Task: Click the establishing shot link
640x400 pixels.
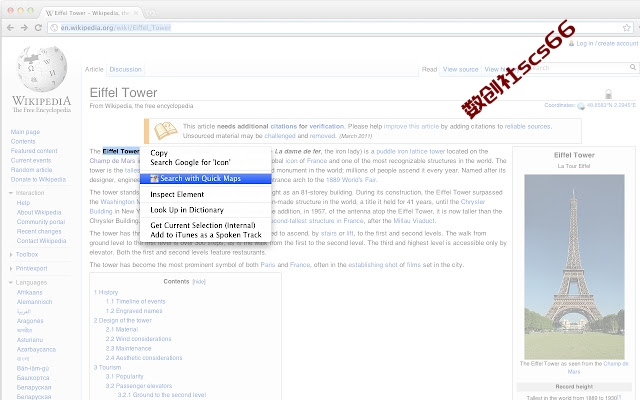Action: (x=373, y=265)
